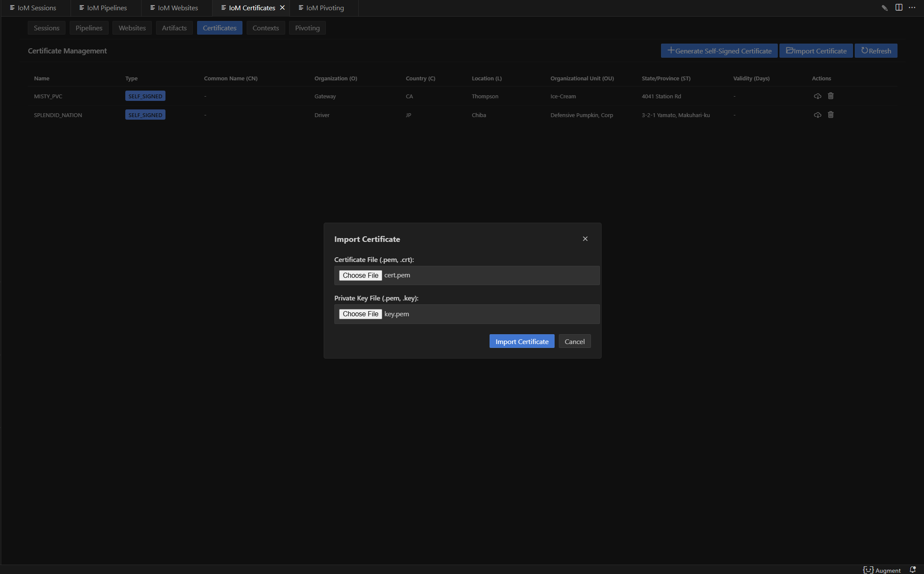The height and width of the screenshot is (574, 924).
Task: Choose a file for the certificate
Action: (x=360, y=275)
